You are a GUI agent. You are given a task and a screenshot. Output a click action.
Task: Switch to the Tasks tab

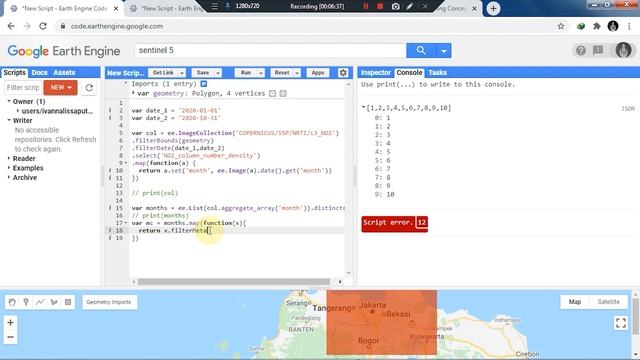coord(437,73)
